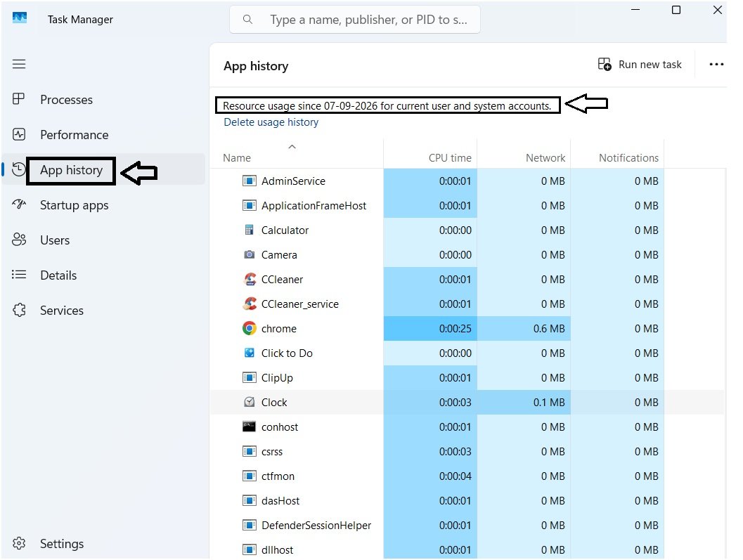The height and width of the screenshot is (560, 743).
Task: Click the chrome browser icon
Action: click(250, 328)
